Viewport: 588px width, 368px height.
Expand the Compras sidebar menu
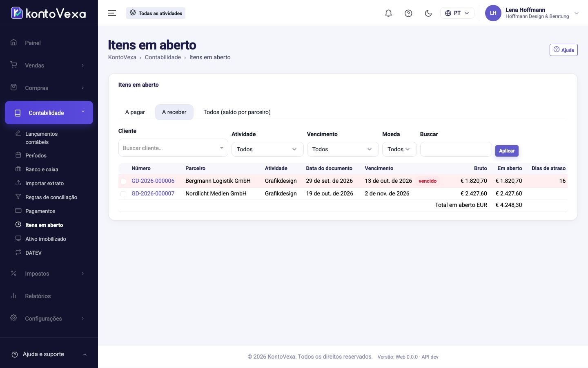[49, 88]
